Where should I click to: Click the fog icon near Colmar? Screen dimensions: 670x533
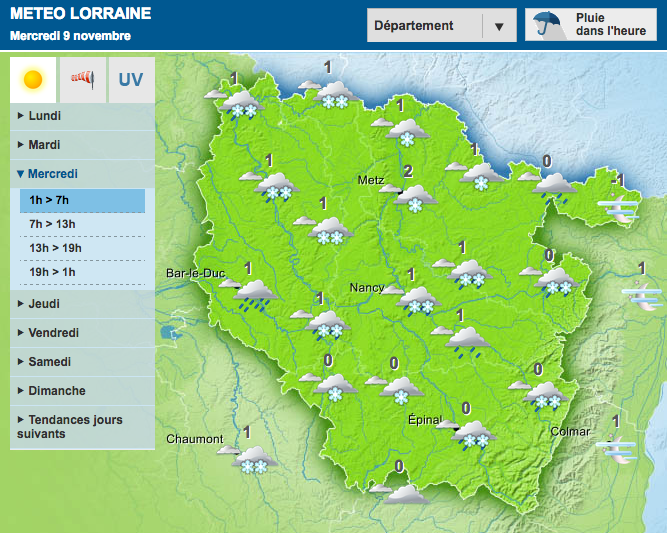point(617,449)
